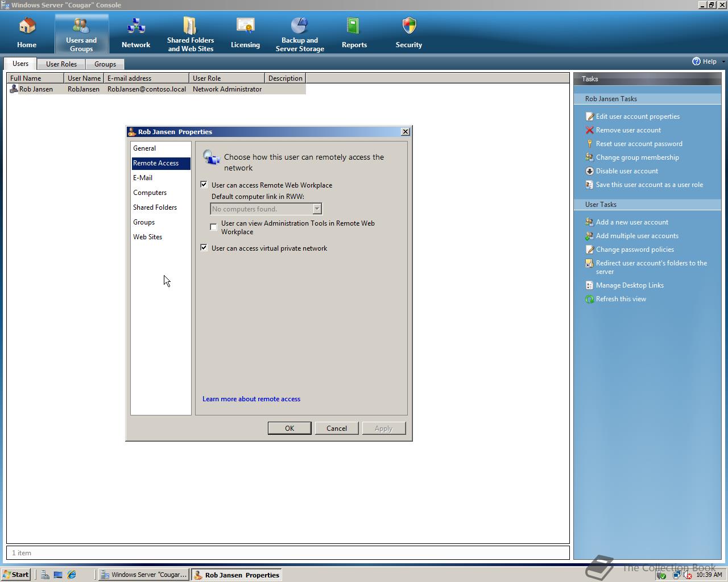Open the Licensing section icon
The height and width of the screenshot is (582, 728).
click(x=245, y=26)
